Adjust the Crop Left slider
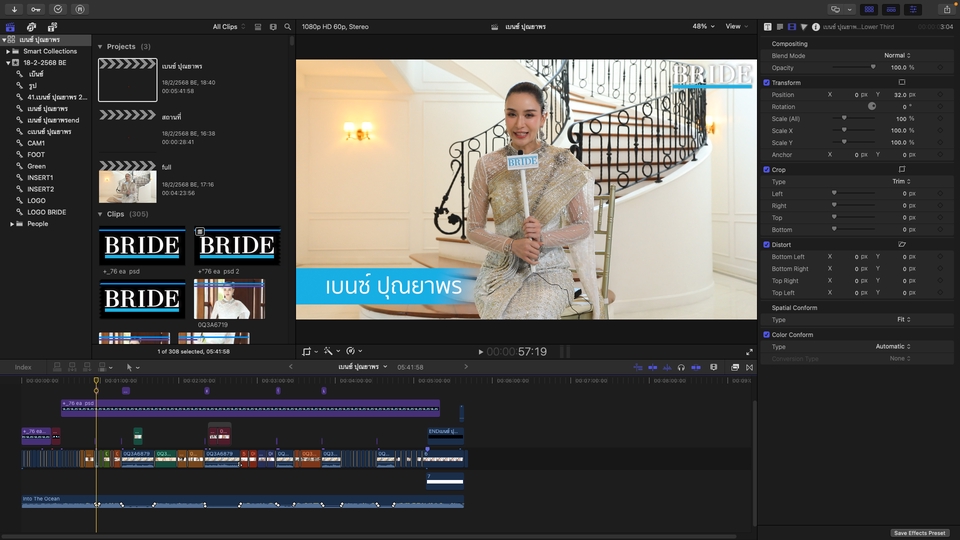Image resolution: width=960 pixels, height=540 pixels. 853,193
